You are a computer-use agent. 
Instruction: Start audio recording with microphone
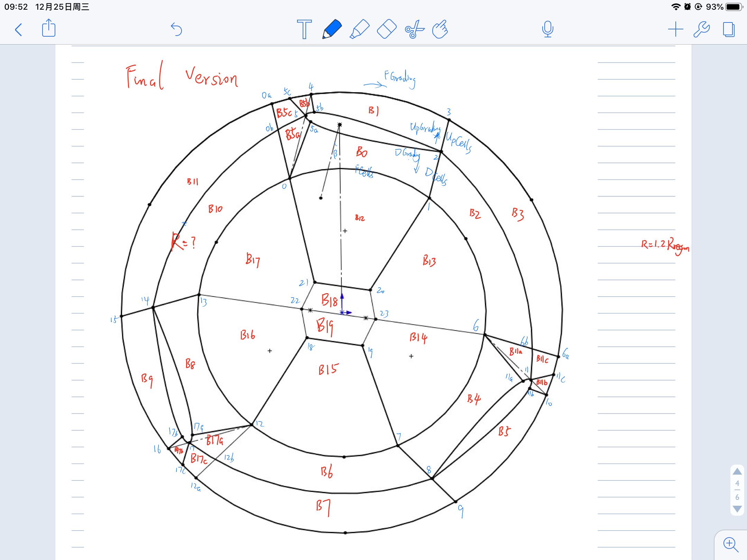547,29
